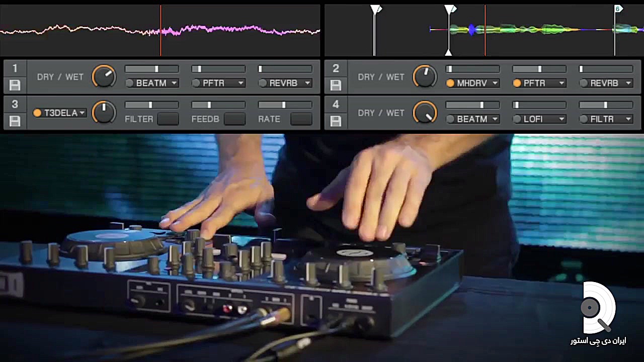This screenshot has height=362, width=644.
Task: Click the DRY / WET knob in FX unit 4
Action: tap(425, 113)
